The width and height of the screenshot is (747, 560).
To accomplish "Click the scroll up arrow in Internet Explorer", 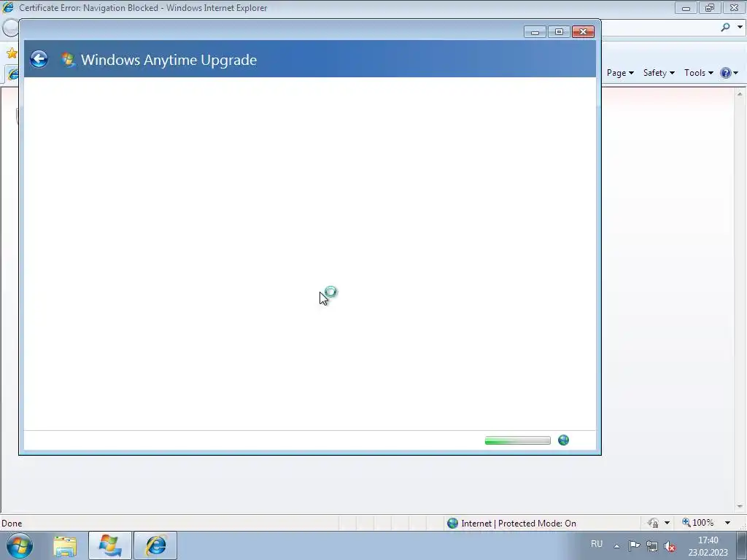I will pyautogui.click(x=740, y=94).
